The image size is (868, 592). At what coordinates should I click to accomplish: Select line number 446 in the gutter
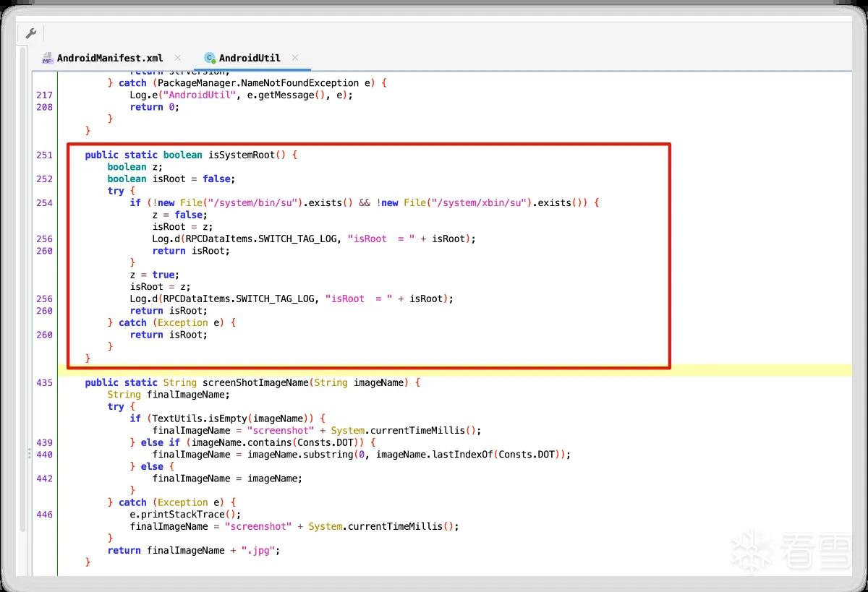(x=44, y=515)
